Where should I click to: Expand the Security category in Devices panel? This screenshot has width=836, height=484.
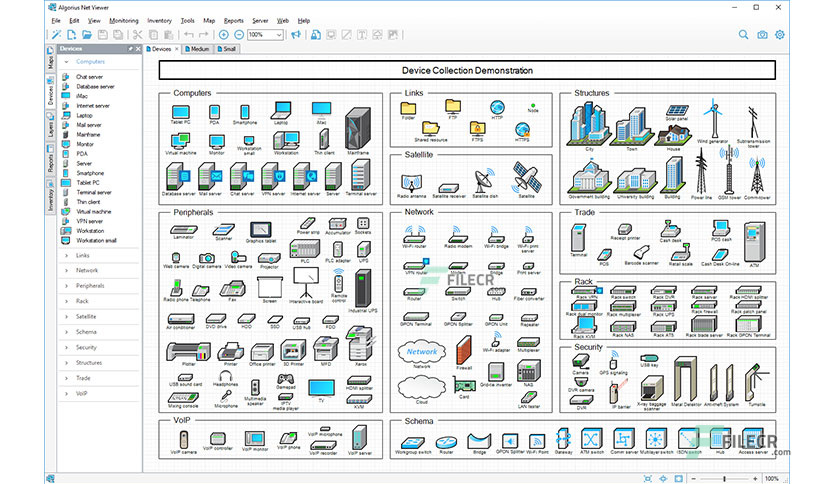66,348
